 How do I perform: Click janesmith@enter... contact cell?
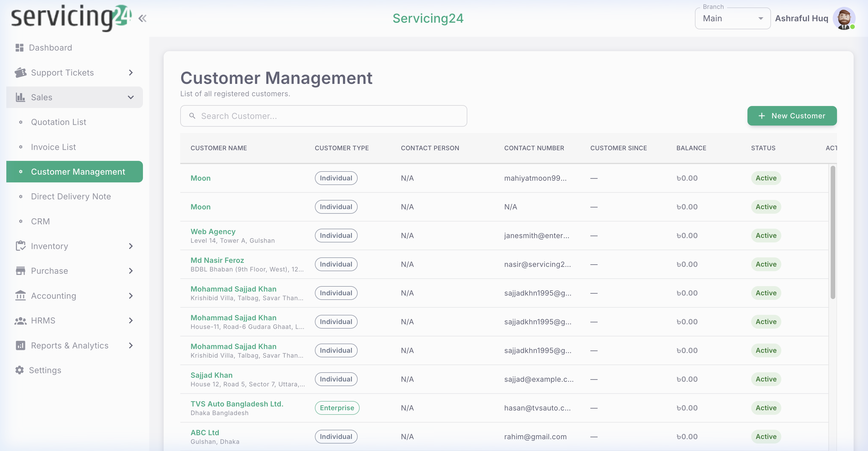pyautogui.click(x=537, y=236)
